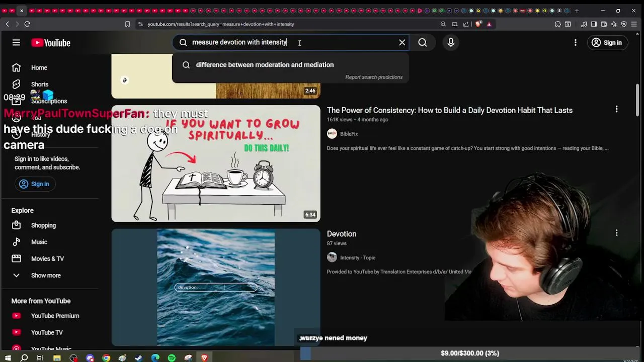This screenshot has width=644, height=362.
Task: Open Brave Shields lion icon
Action: point(478,24)
